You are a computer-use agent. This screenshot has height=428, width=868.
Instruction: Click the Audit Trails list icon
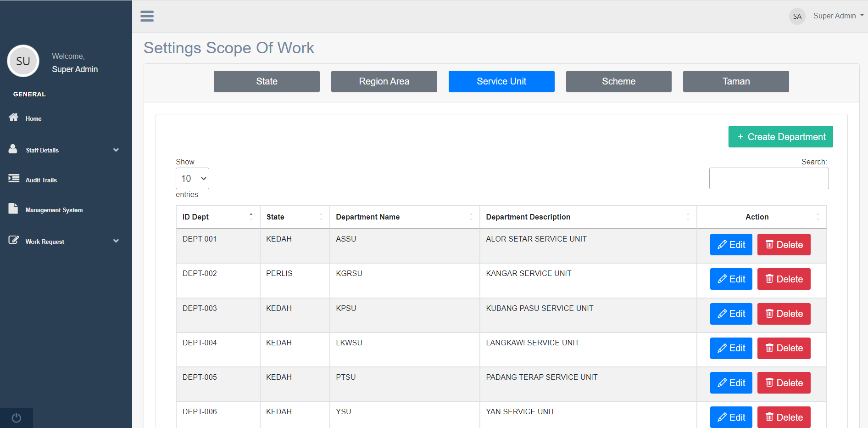14,178
